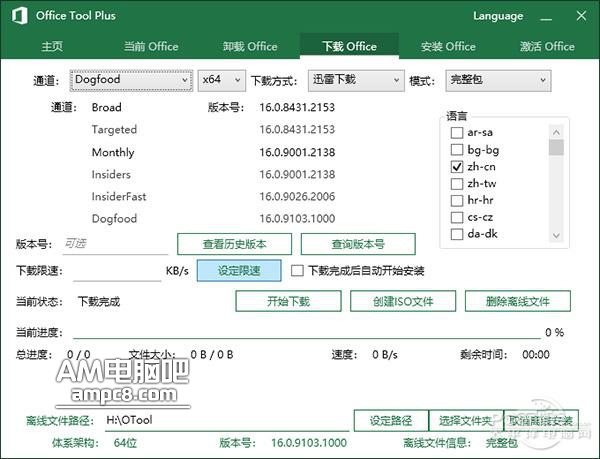Click the language list scroll-up arrow

click(556, 132)
